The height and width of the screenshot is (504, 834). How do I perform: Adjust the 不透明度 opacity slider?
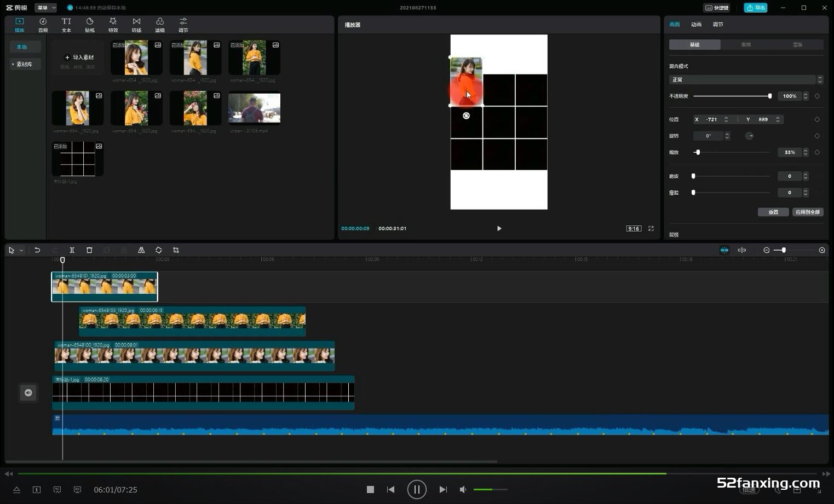point(732,96)
